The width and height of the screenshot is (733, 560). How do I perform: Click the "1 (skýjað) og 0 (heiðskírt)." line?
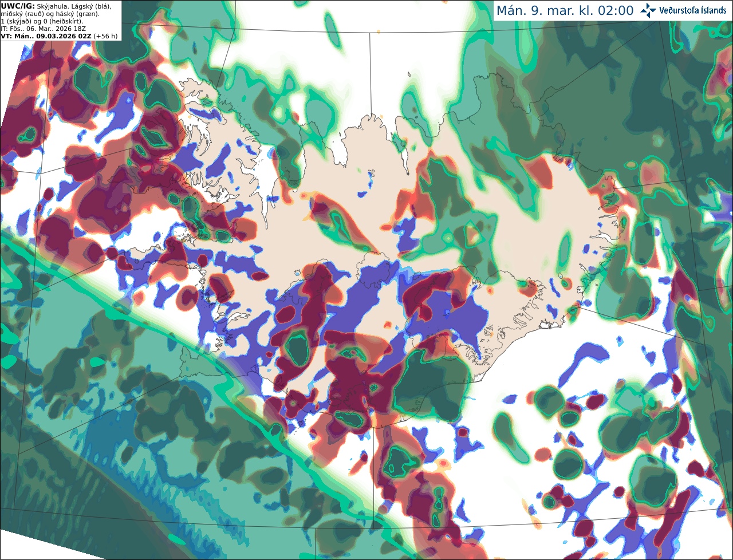point(42,21)
